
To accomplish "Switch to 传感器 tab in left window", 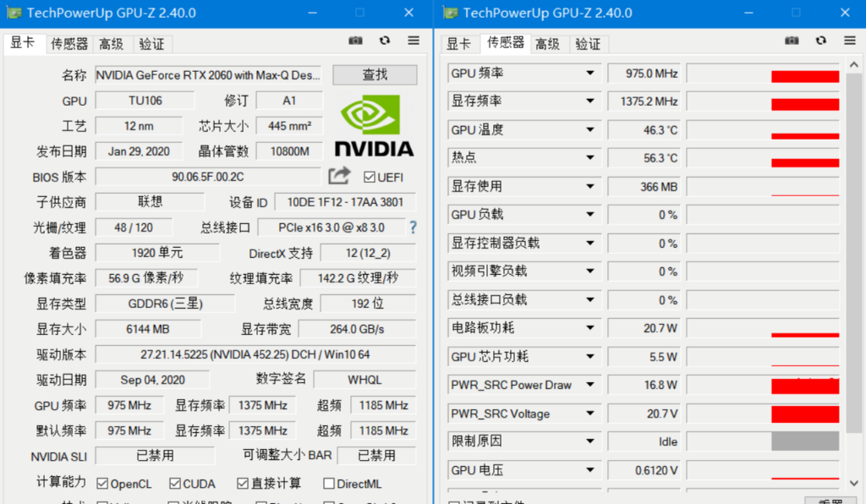I will (x=69, y=44).
